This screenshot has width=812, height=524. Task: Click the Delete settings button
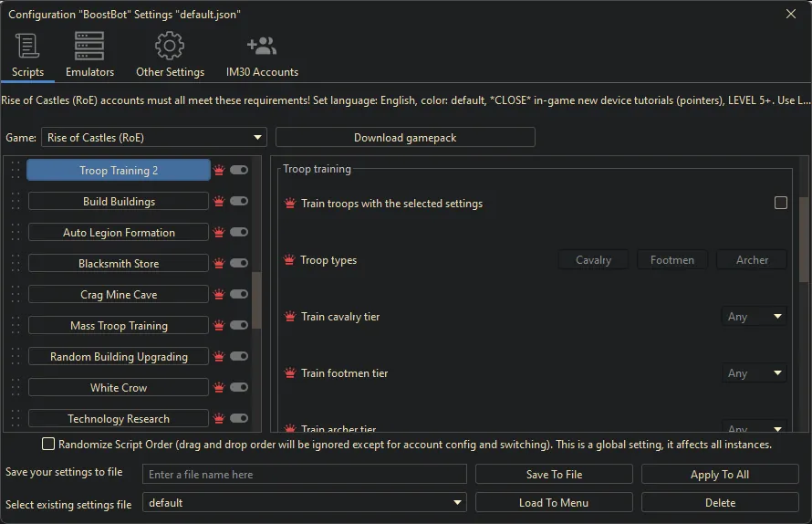(x=720, y=502)
